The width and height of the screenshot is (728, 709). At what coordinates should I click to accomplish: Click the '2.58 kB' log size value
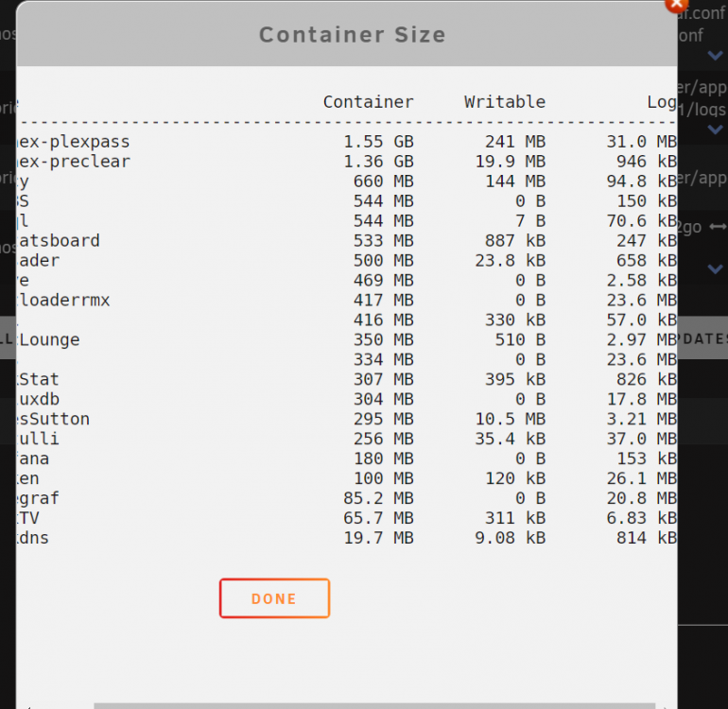click(x=642, y=281)
